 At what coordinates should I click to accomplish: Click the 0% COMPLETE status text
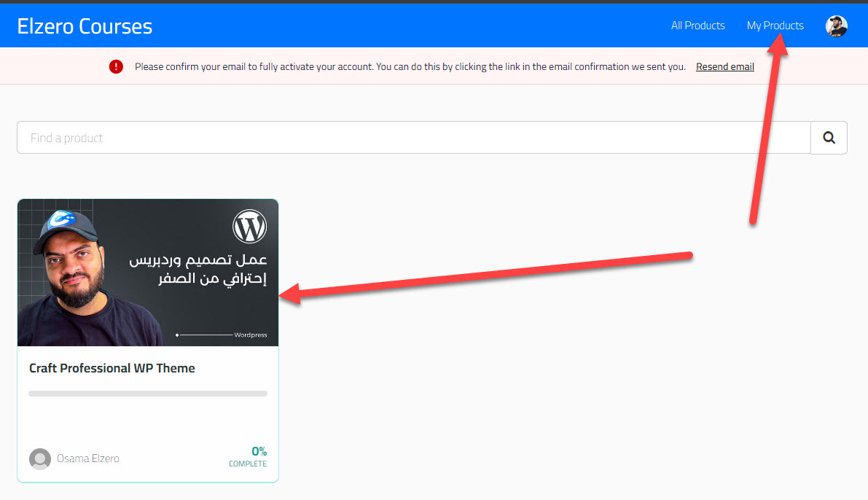[x=248, y=457]
